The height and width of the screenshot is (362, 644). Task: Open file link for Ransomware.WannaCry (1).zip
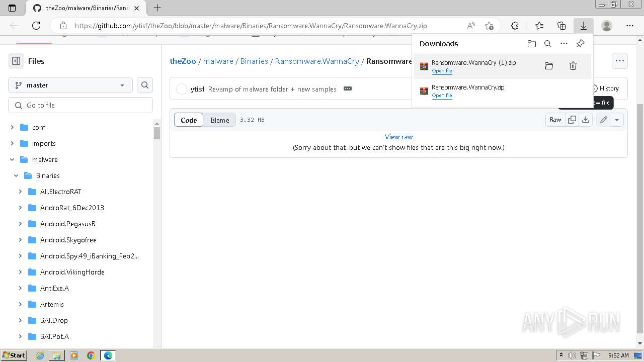[442, 71]
